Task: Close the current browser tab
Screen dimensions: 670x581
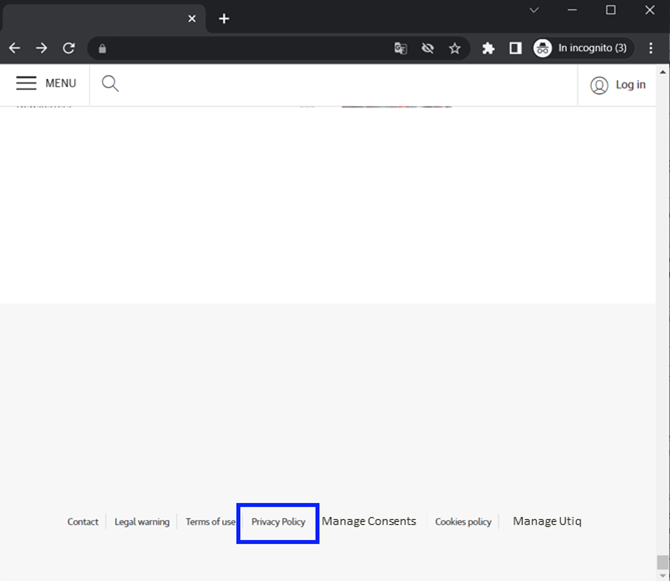Action: click(x=192, y=18)
